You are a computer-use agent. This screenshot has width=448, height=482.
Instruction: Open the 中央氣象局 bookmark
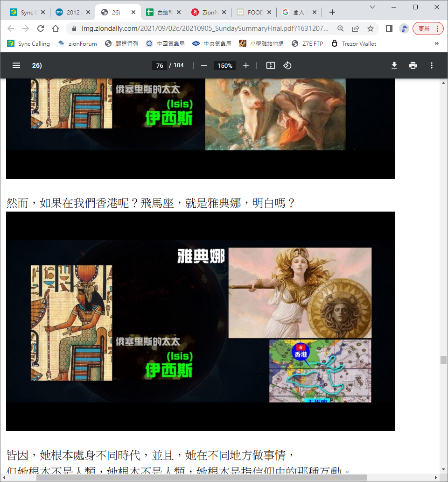tap(212, 43)
